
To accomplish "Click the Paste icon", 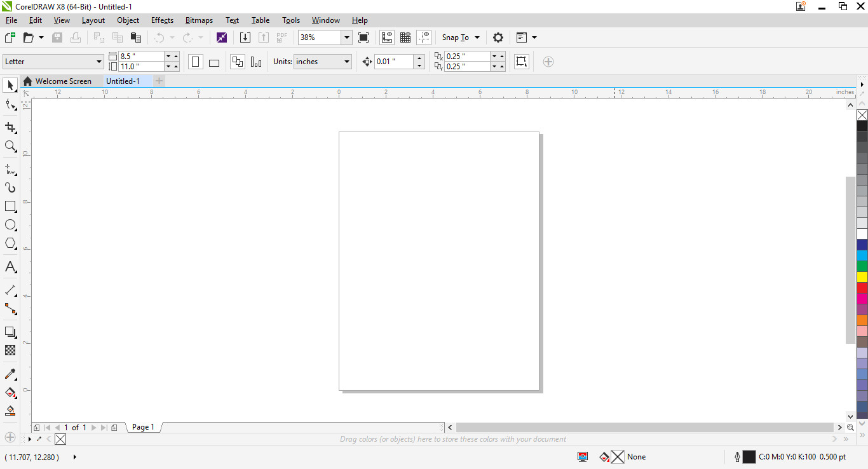I will [135, 37].
